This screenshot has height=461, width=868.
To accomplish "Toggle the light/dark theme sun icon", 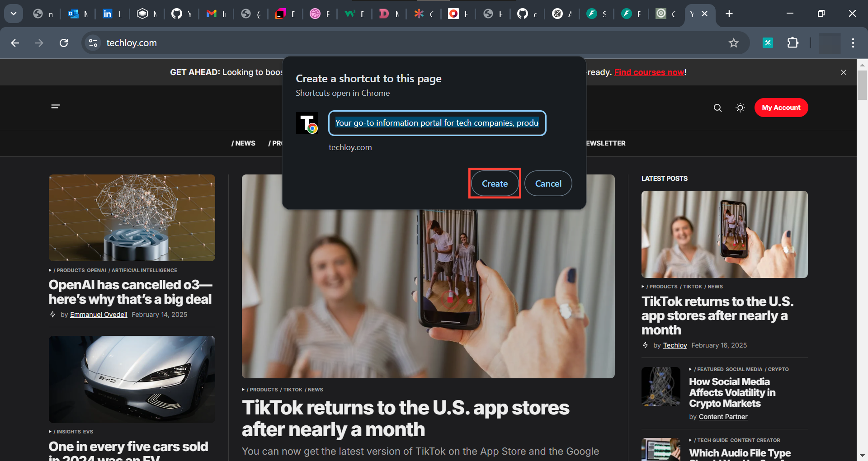I will pyautogui.click(x=740, y=108).
